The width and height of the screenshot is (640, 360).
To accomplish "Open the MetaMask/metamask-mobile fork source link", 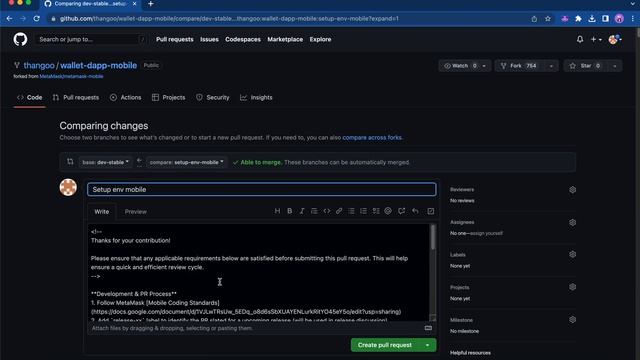I will (x=71, y=76).
